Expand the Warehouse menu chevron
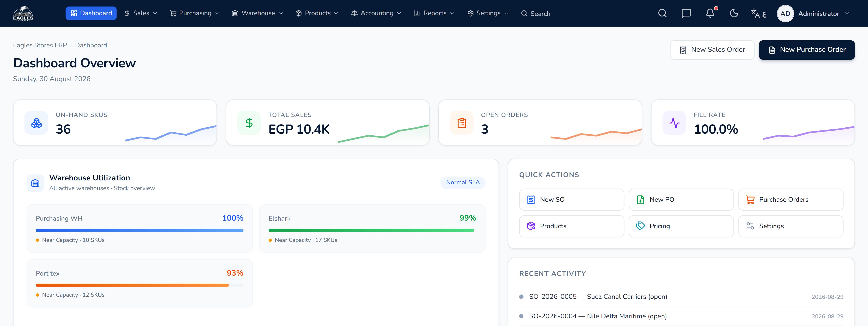This screenshot has height=326, width=868. tap(281, 13)
